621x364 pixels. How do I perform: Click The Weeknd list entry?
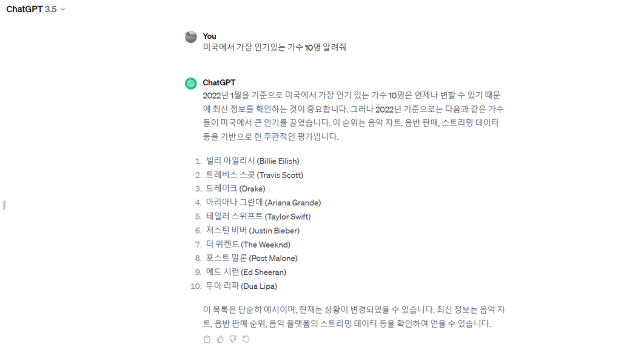coord(249,245)
